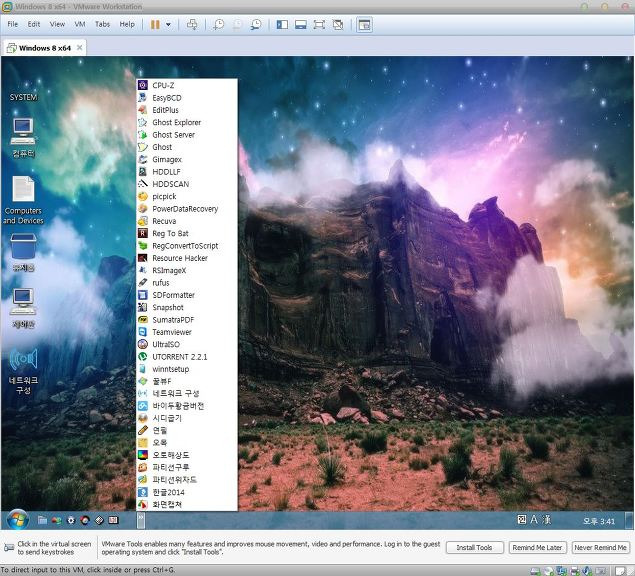Launch picpick from the menu
The width and height of the screenshot is (635, 576).
[187, 196]
